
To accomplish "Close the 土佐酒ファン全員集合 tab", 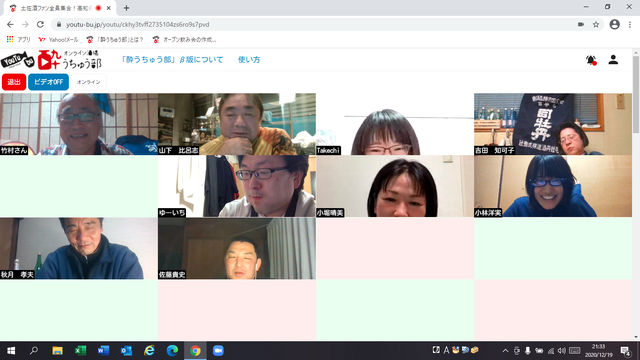I will (x=109, y=8).
